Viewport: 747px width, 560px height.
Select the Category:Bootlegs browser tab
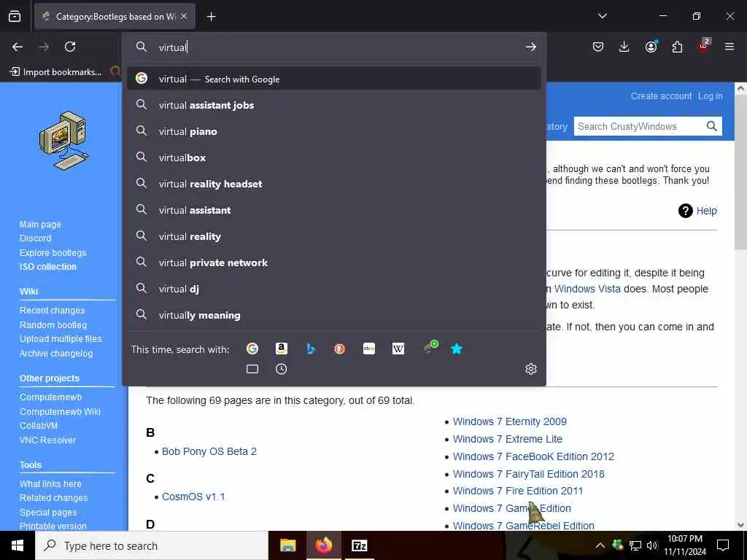click(115, 16)
